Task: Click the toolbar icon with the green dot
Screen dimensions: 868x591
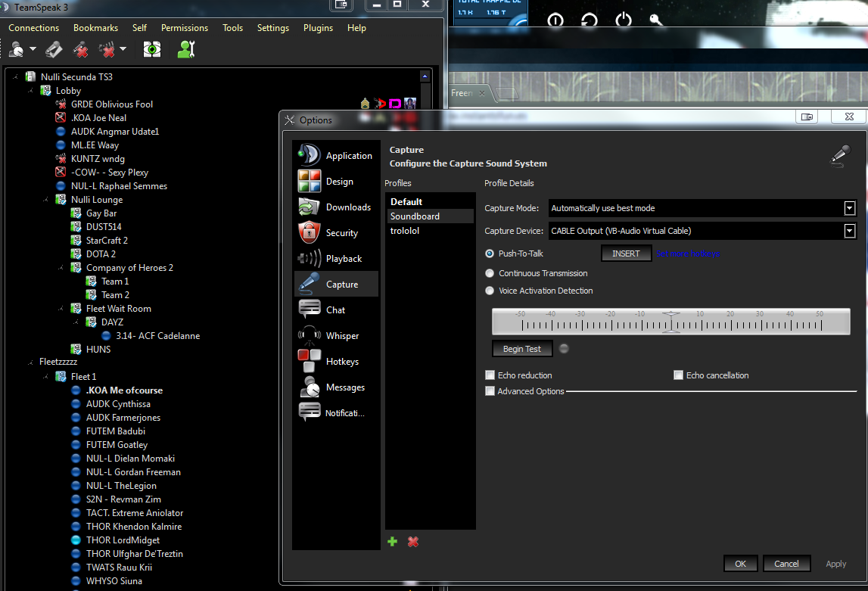Action: [x=151, y=50]
